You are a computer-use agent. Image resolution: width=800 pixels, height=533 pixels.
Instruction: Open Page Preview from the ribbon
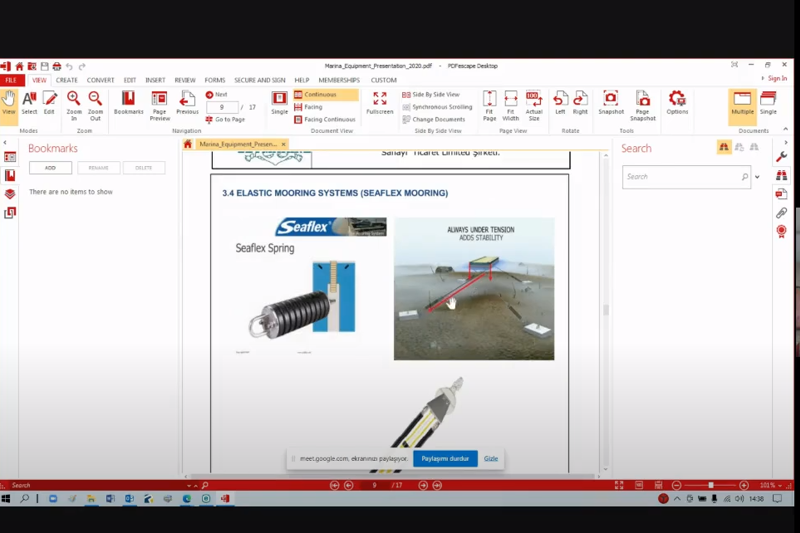tap(159, 103)
